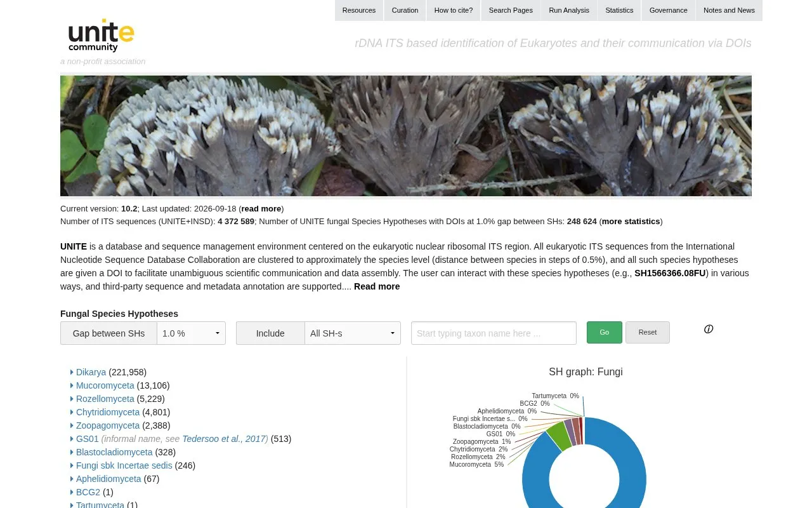Open the Search Pages menu
The width and height of the screenshot is (812, 508).
[x=511, y=10]
